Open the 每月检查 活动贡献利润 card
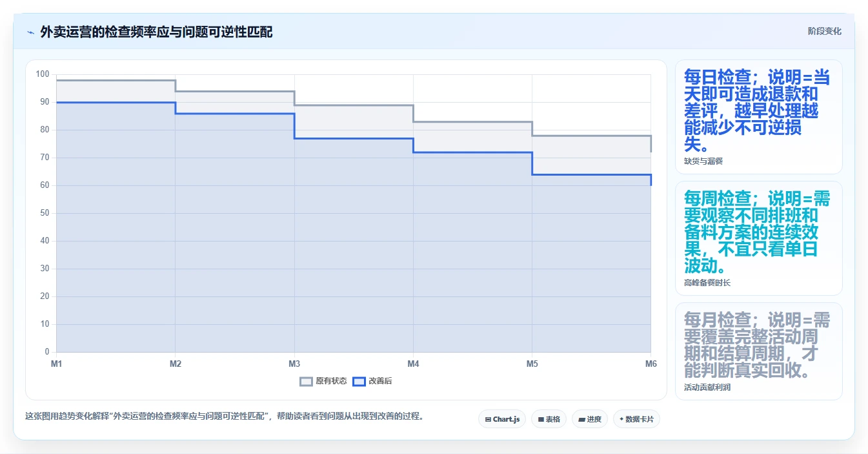Image resolution: width=868 pixels, height=454 pixels. click(759, 351)
